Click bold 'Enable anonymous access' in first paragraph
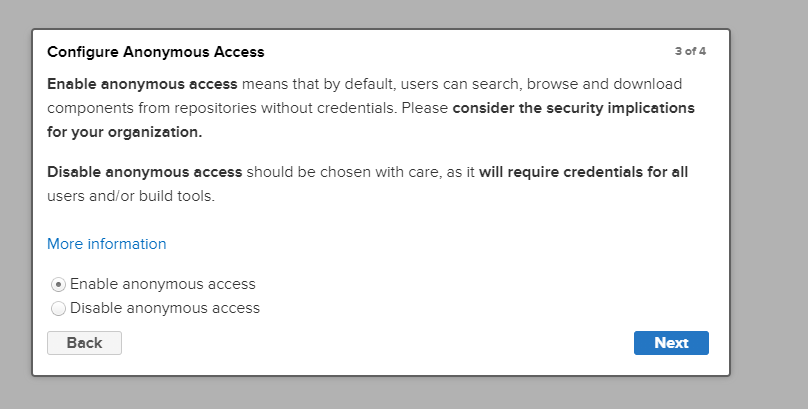Image resolution: width=808 pixels, height=409 pixels. coord(142,82)
